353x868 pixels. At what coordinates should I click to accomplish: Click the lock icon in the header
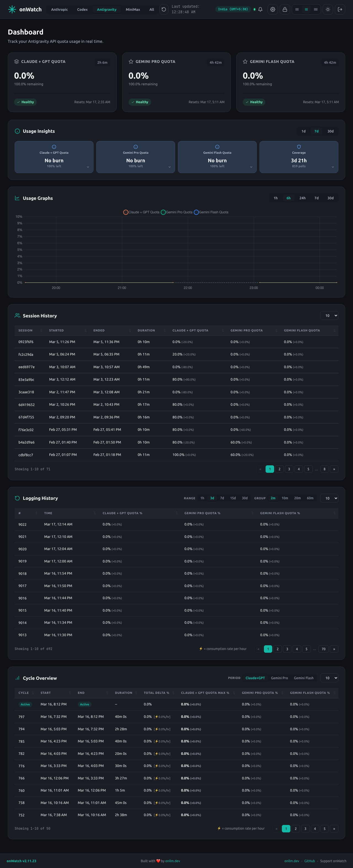coord(285,9)
